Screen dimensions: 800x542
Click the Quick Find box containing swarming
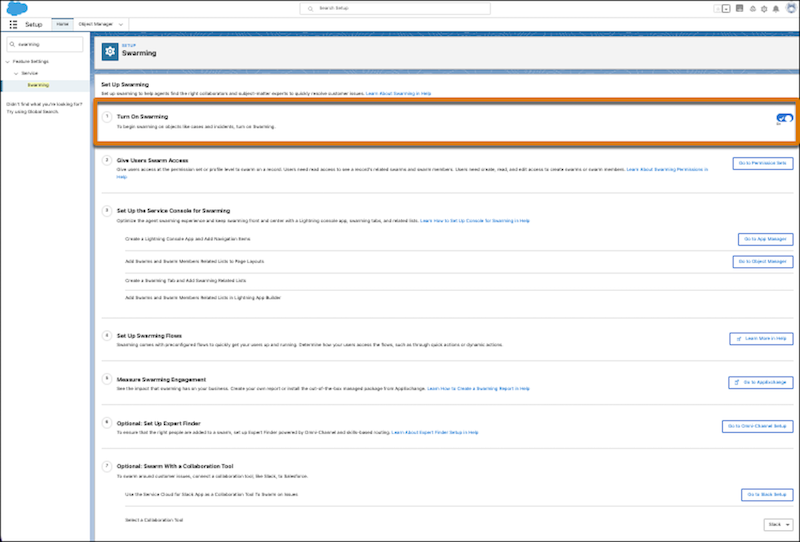click(45, 44)
